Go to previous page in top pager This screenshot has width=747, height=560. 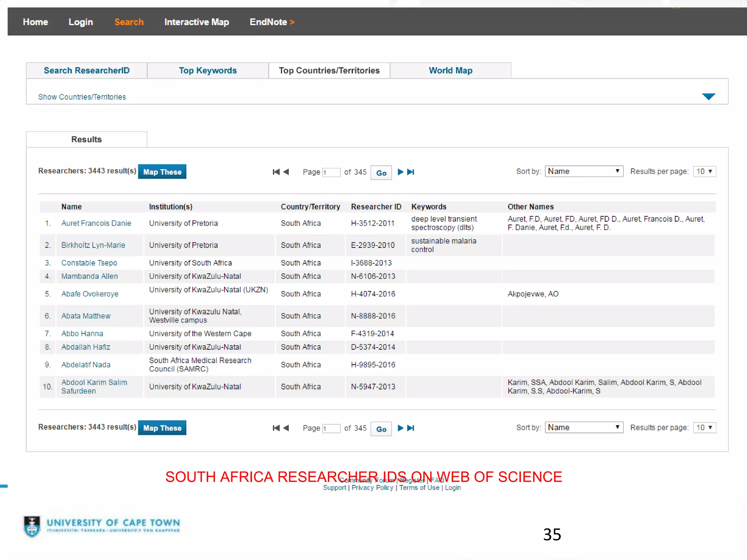click(286, 172)
